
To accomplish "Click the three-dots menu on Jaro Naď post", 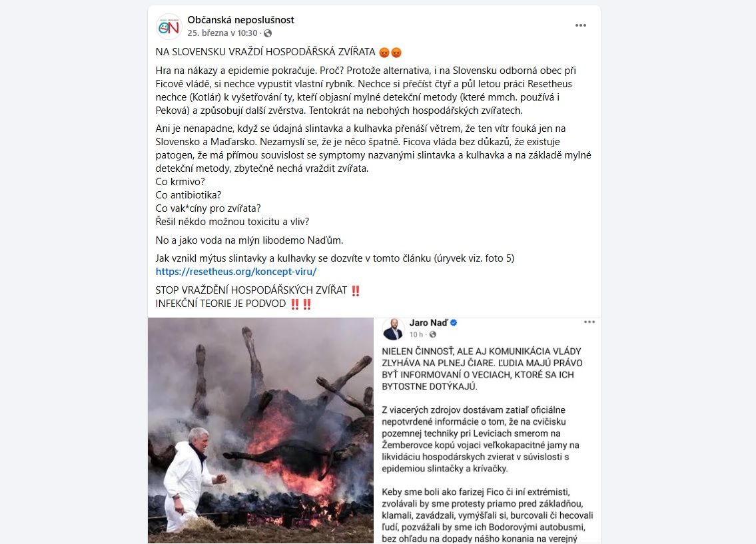I will (589, 322).
